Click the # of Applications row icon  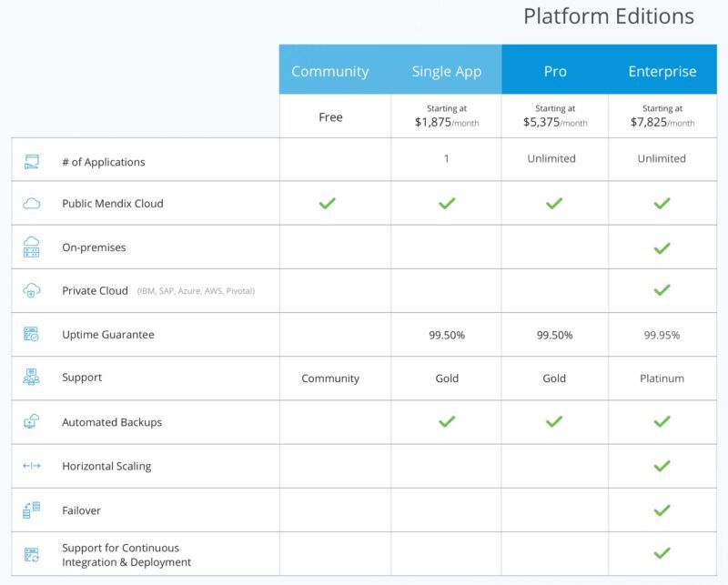point(32,162)
